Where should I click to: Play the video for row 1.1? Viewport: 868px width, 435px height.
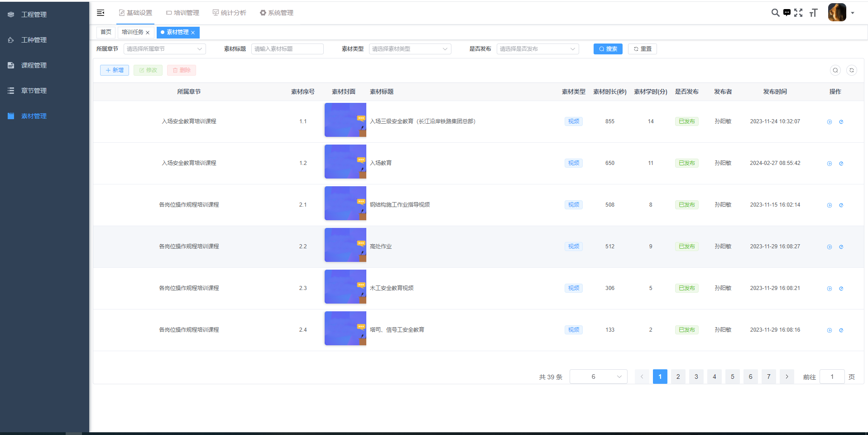(x=829, y=122)
